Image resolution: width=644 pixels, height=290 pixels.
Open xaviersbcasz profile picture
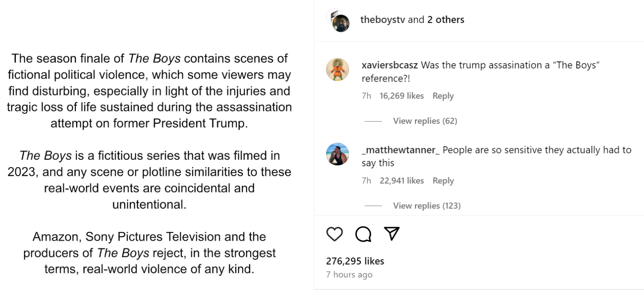pyautogui.click(x=337, y=70)
